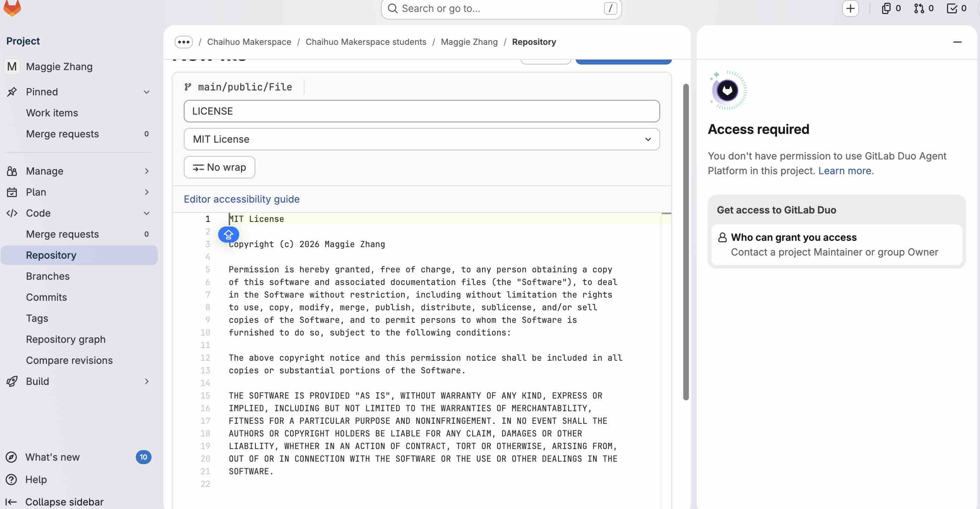Click 'Copyright (c) 2026 Maggie Zhang' line
Image resolution: width=980 pixels, height=509 pixels.
[x=307, y=244]
